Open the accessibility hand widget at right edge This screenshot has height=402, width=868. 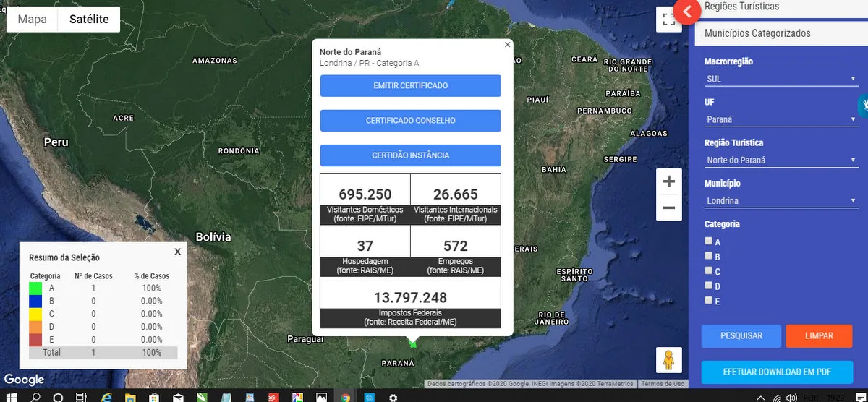coord(864,105)
